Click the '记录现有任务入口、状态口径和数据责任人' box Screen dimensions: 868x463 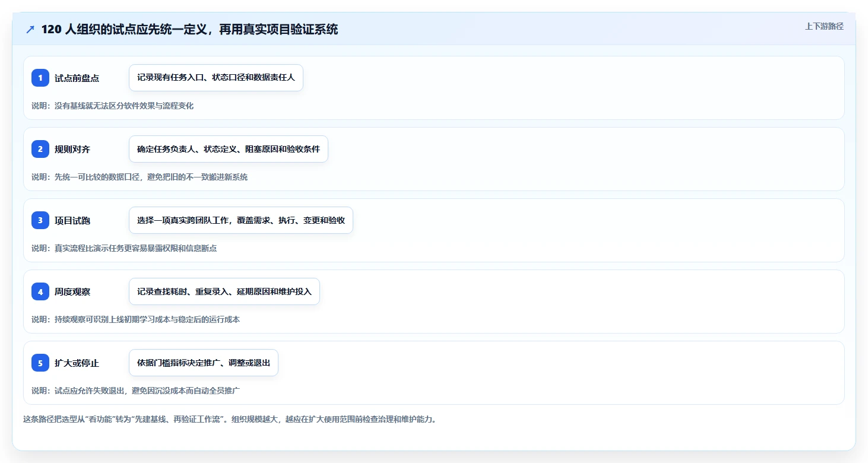[216, 78]
